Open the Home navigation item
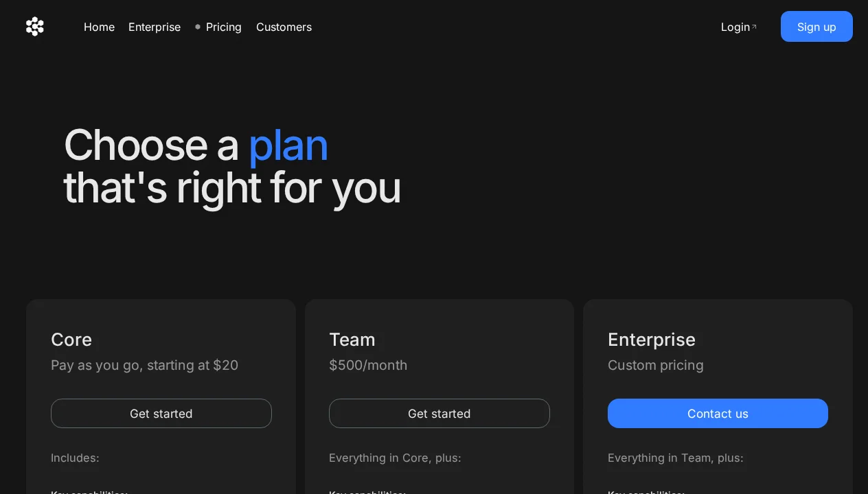The width and height of the screenshot is (868, 494). click(99, 27)
